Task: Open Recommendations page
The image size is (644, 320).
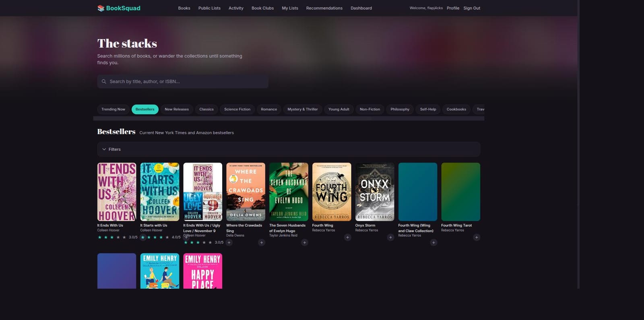Action: (324, 8)
